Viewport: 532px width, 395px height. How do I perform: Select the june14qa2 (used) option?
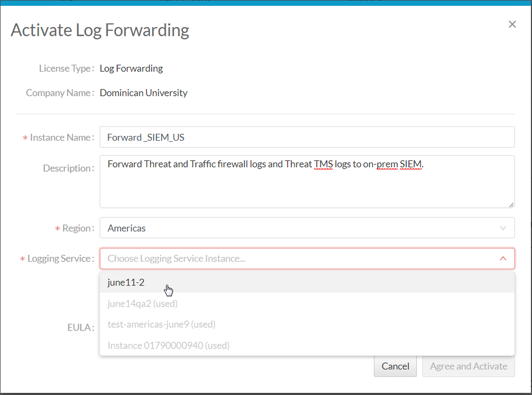coord(142,304)
